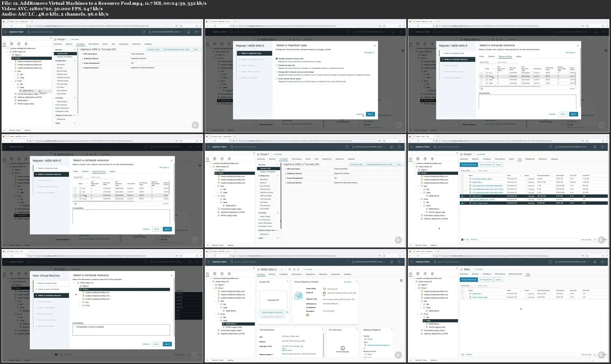In first thumbnail, click Hilton Head, SC datacenter icon
The height and width of the screenshot is (364, 611).
point(11,52)
